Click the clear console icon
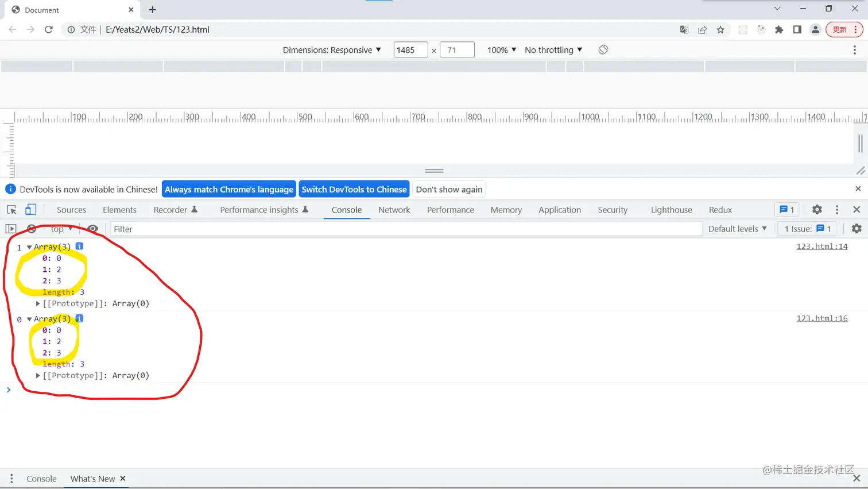The width and height of the screenshot is (868, 489). [32, 229]
